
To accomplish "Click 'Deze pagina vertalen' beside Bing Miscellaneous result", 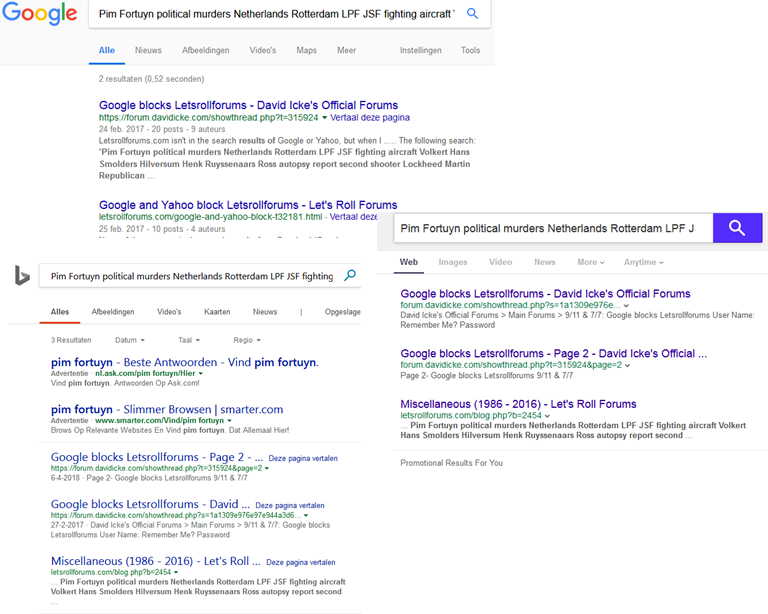I will (301, 563).
